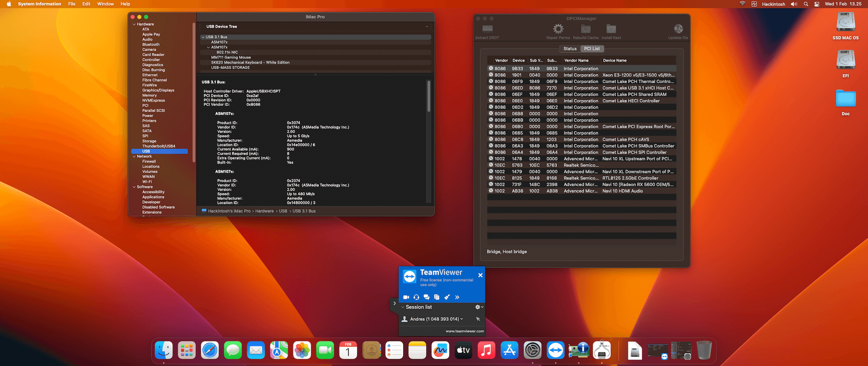Switch to Status tab in DPCIManager
This screenshot has width=868, height=366.
click(x=570, y=49)
